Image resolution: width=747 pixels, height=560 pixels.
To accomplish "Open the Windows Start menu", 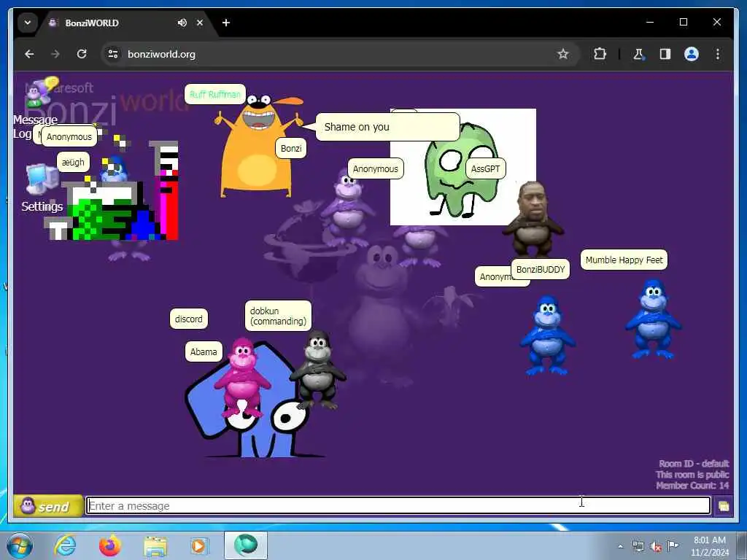I will click(20, 545).
